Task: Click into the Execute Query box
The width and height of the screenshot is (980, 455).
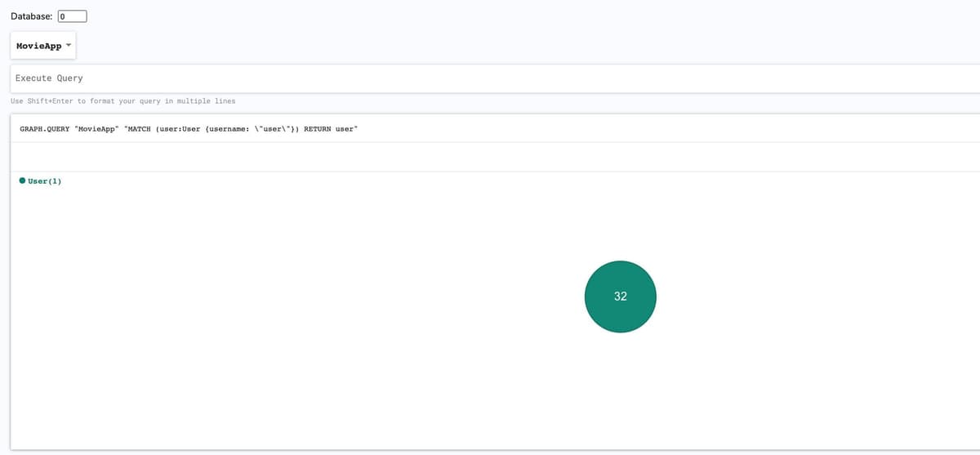Action: (490, 78)
